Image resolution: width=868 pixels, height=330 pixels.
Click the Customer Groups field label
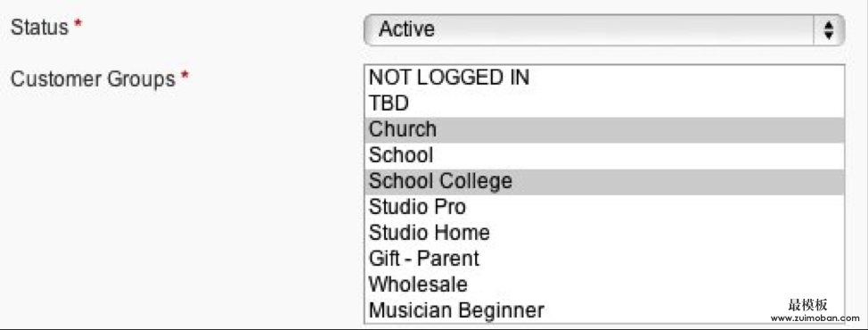pyautogui.click(x=93, y=79)
